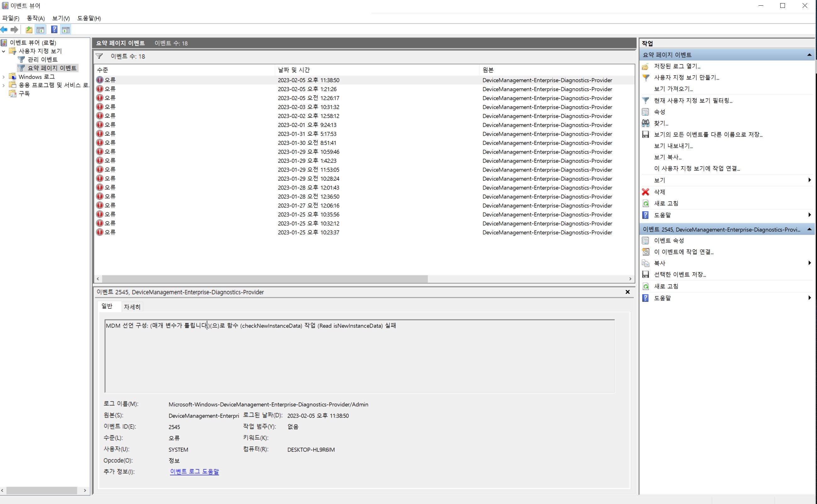This screenshot has height=504, width=817.
Task: Select the event 2023-01-25 오후 10:23:37
Action: click(364, 232)
